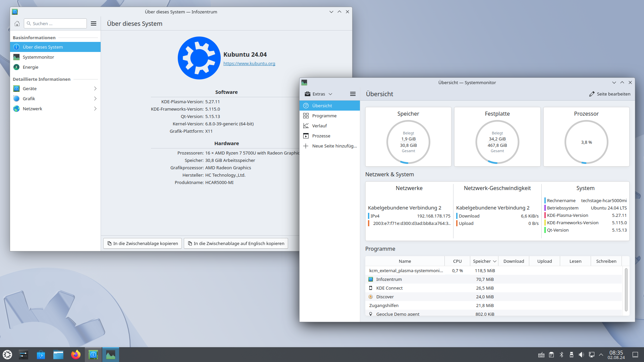Launch Discover store from taskbar
The height and width of the screenshot is (362, 644).
click(x=41, y=355)
